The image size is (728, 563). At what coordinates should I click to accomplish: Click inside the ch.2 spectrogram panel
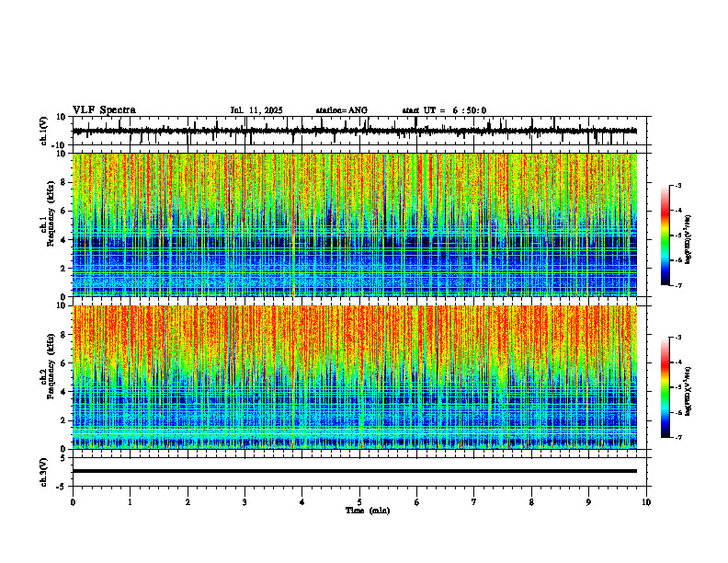coord(354,377)
